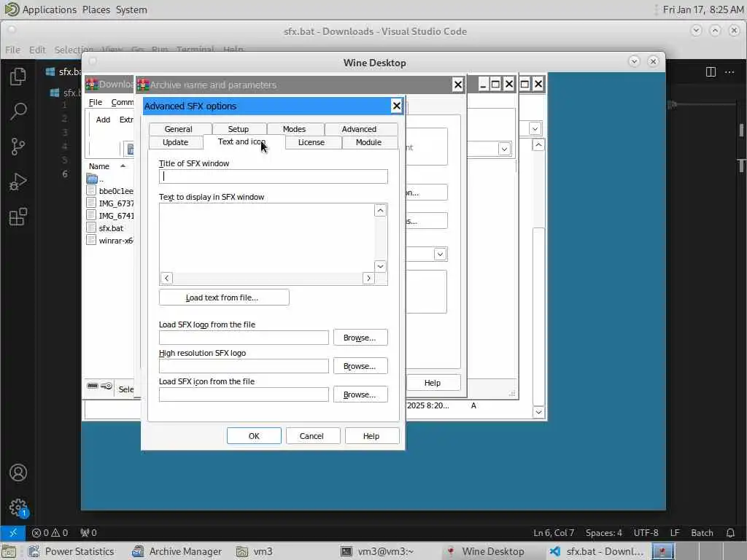The width and height of the screenshot is (747, 560).
Task: Switch to the Update tab
Action: 175,142
